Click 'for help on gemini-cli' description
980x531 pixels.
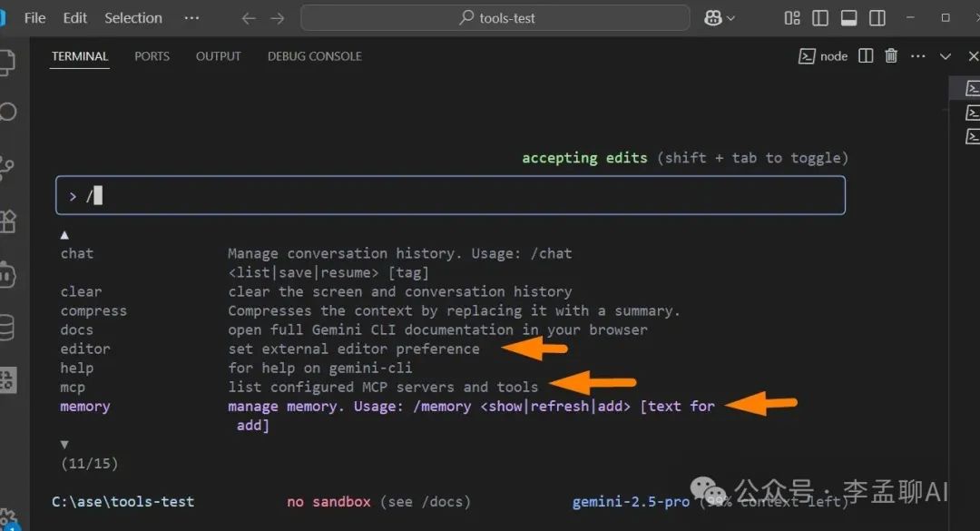click(320, 368)
